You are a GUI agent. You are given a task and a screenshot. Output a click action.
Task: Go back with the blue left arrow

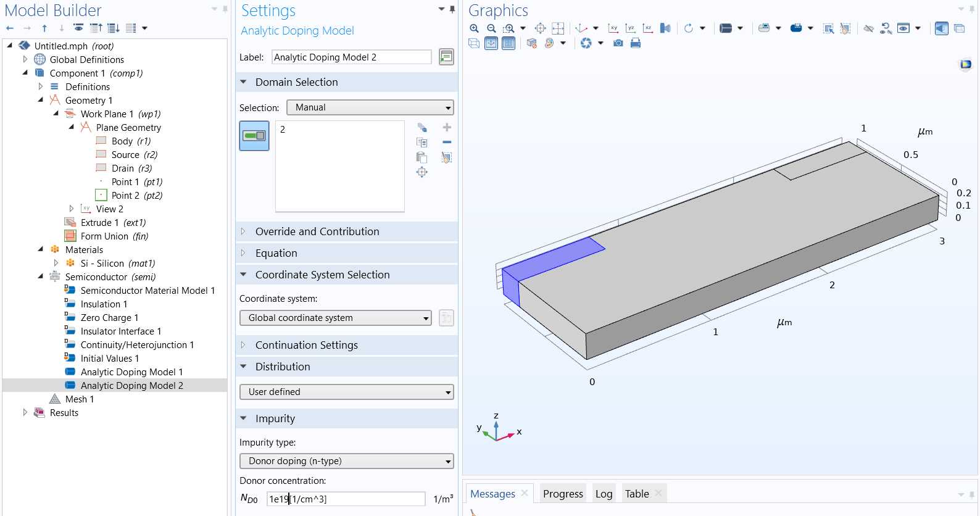coord(10,28)
